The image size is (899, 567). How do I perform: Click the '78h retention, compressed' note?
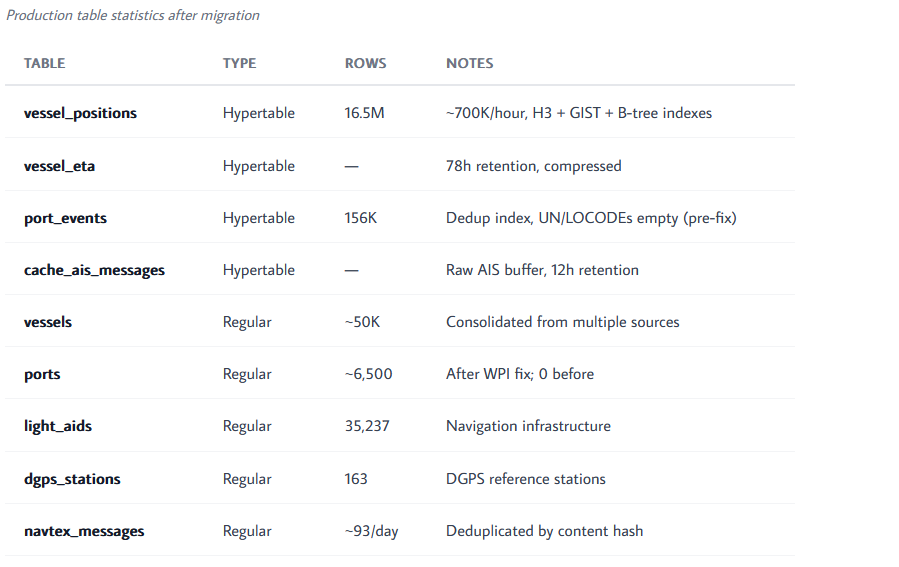tap(533, 166)
